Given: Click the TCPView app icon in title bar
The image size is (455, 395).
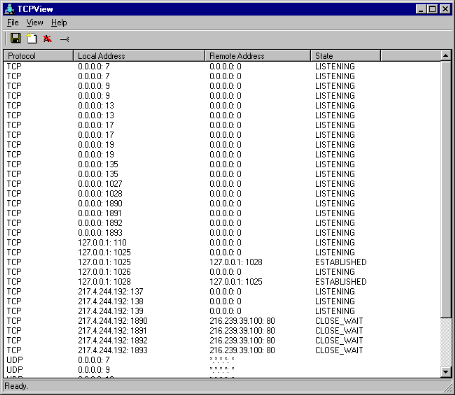Looking at the screenshot, I should coord(10,9).
